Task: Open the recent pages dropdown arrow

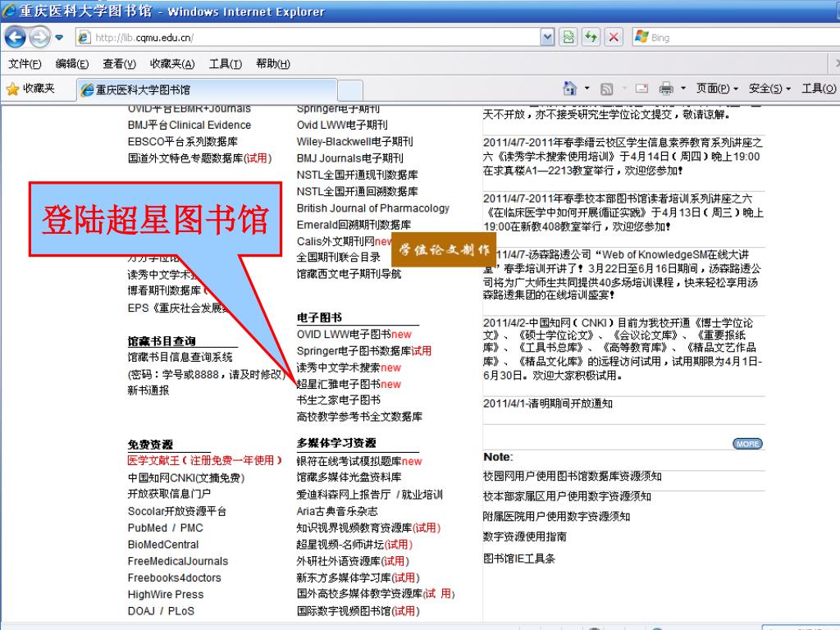Action: pos(59,38)
